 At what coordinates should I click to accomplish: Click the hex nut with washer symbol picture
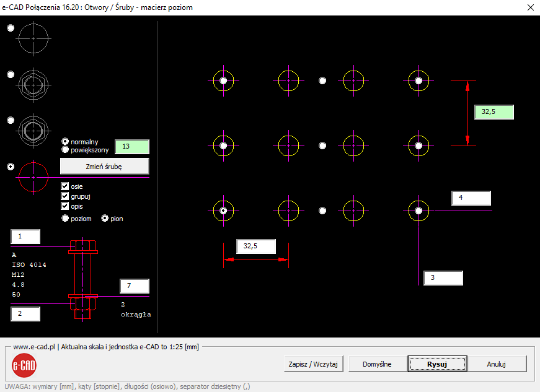[x=33, y=131]
